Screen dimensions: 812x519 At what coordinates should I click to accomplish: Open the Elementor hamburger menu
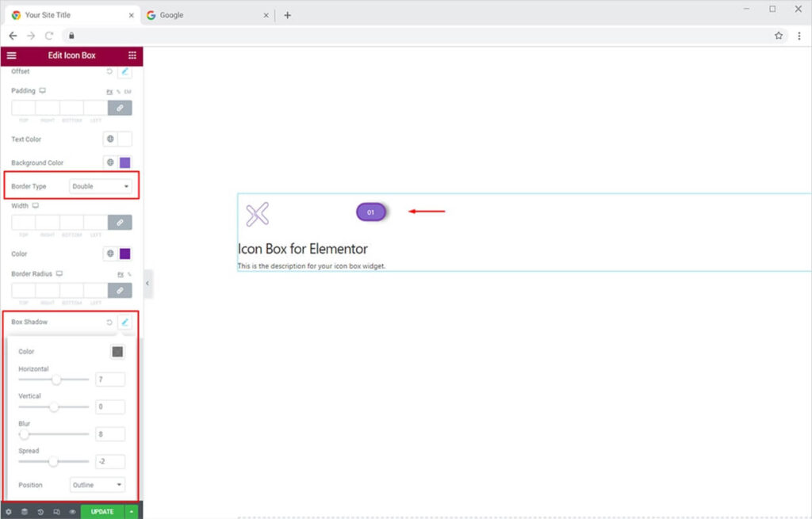coord(11,55)
